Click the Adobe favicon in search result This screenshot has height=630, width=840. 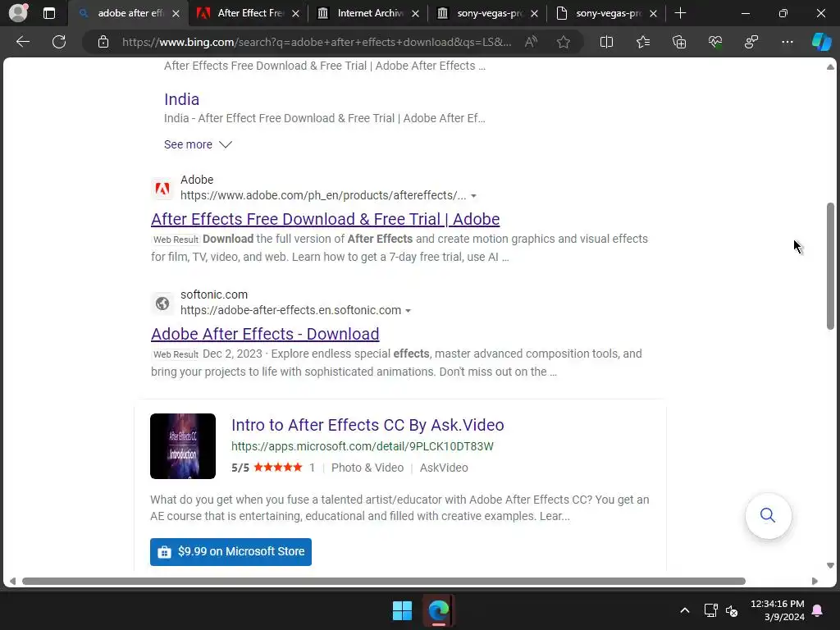[162, 189]
